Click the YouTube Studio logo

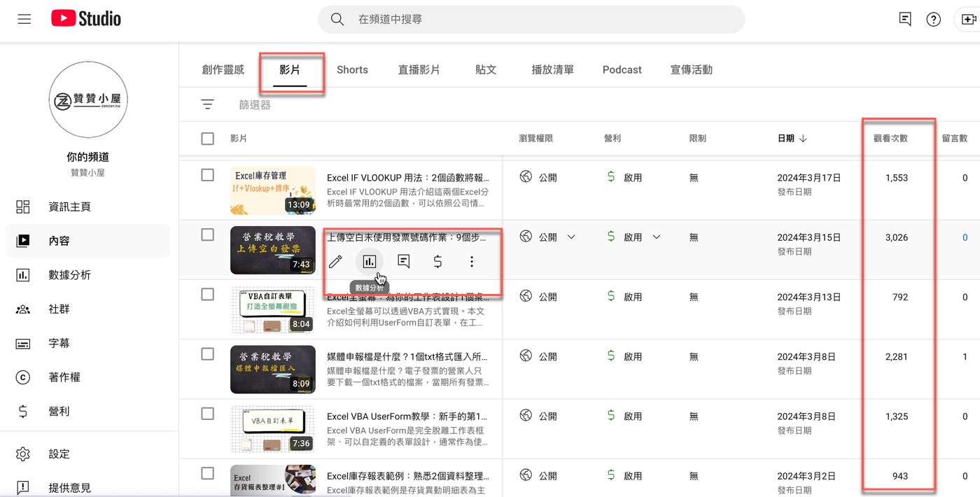tap(86, 19)
